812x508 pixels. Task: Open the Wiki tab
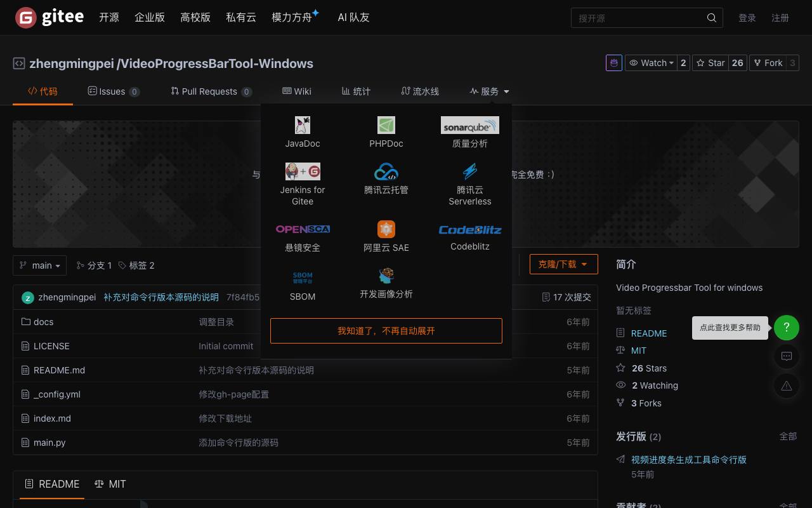(x=297, y=91)
